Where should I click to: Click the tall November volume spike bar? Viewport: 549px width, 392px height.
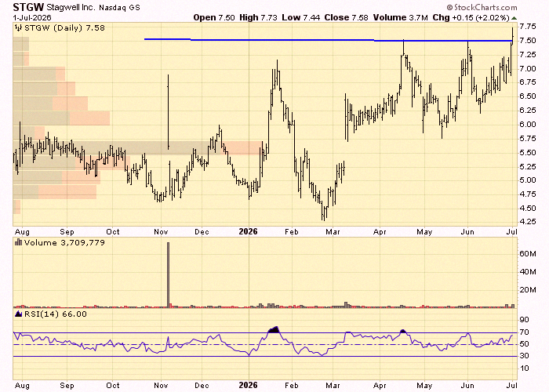(168, 274)
